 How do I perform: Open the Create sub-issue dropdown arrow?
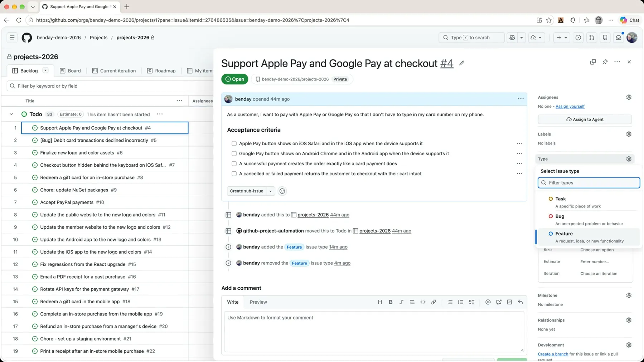[x=270, y=191]
